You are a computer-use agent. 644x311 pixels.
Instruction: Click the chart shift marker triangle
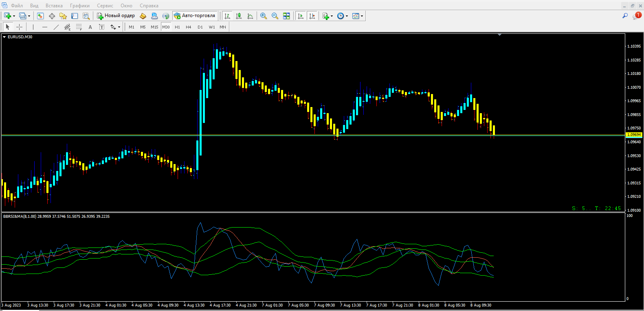click(x=499, y=35)
